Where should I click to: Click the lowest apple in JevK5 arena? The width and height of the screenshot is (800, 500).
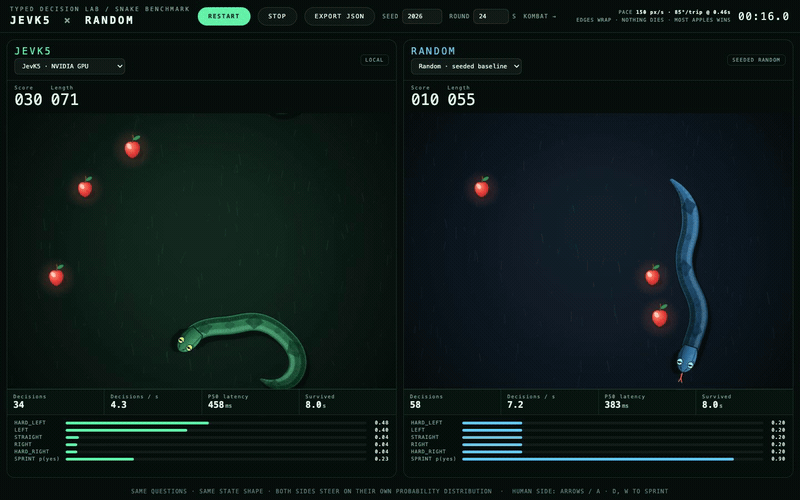click(x=56, y=276)
